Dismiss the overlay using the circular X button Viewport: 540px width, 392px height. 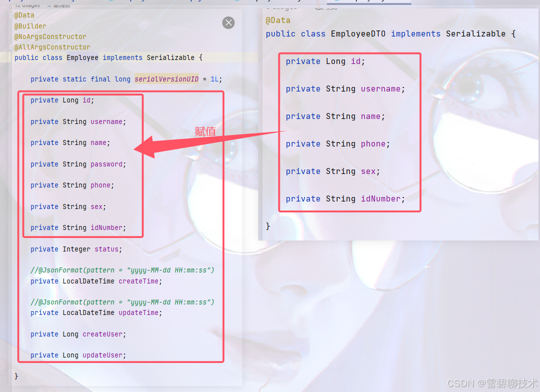point(228,22)
